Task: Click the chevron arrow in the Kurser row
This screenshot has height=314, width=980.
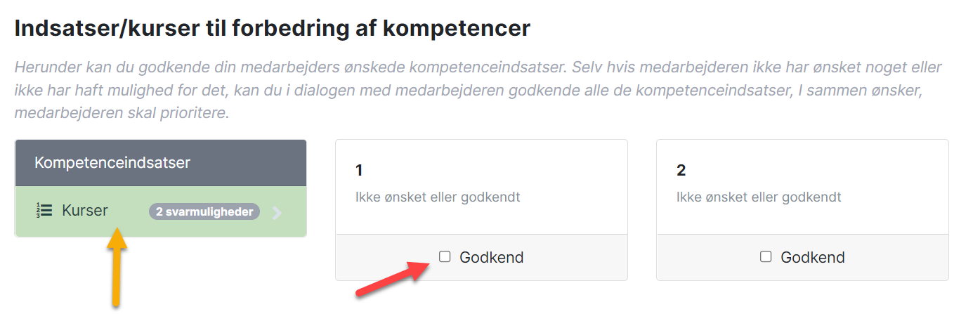Action: pos(277,212)
